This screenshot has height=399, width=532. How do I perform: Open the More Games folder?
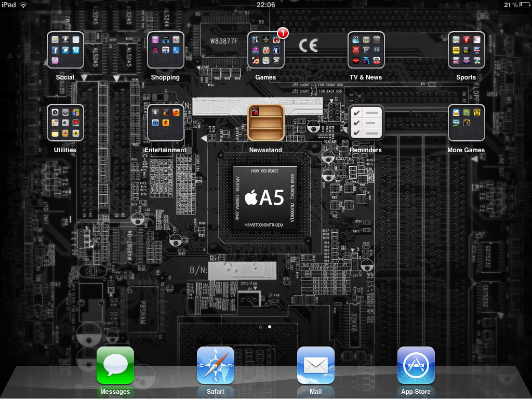click(x=466, y=123)
